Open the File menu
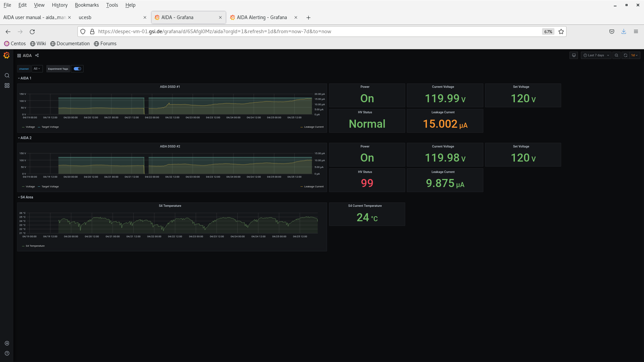The image size is (644, 362). 7,5
